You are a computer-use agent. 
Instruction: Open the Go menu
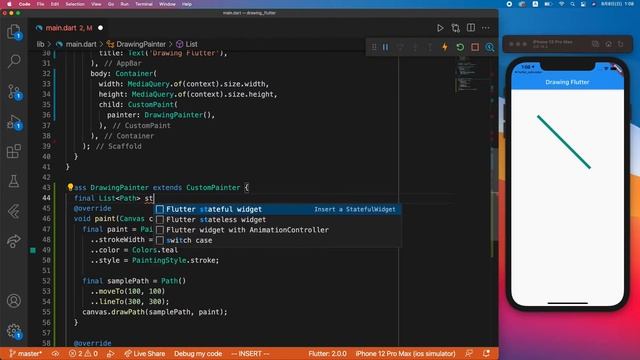coord(111,4)
